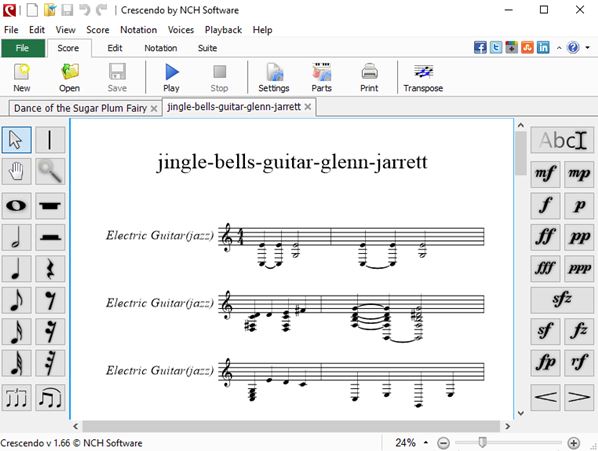
Task: Start playback with Play button
Action: coord(171,77)
